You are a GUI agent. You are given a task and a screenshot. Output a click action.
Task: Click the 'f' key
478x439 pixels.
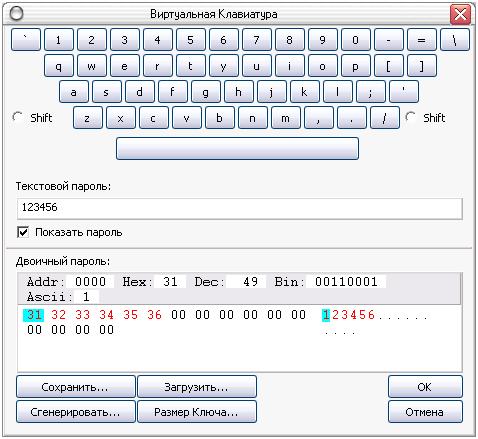point(173,91)
